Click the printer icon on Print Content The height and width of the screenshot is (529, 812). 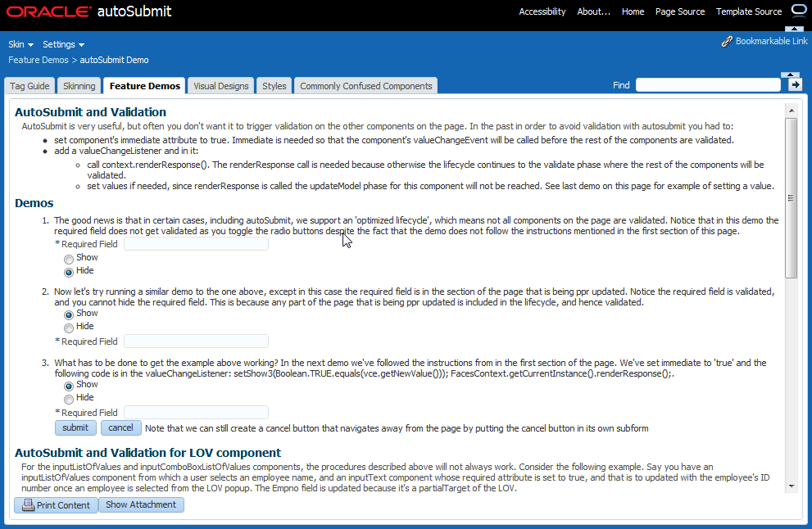point(29,504)
